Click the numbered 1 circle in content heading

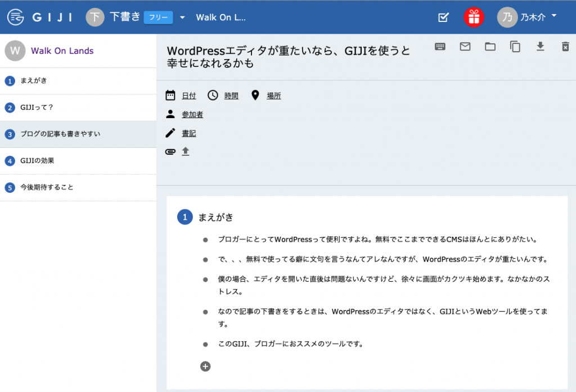pyautogui.click(x=185, y=217)
